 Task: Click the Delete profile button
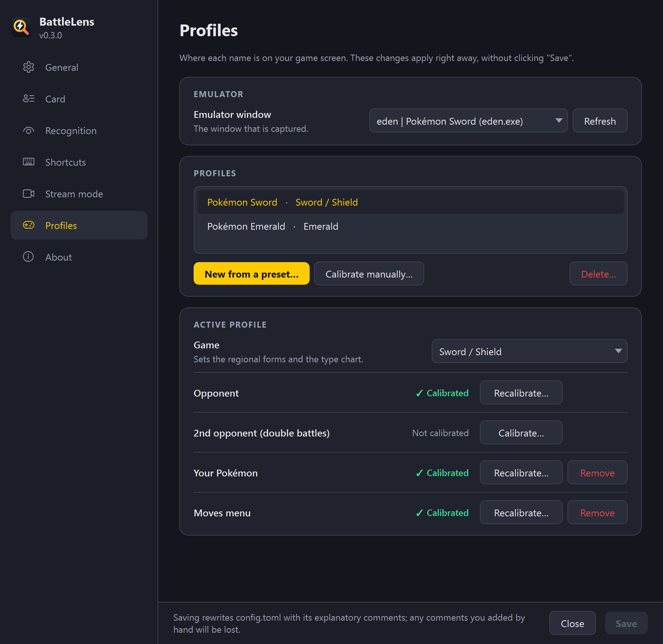pyautogui.click(x=598, y=274)
